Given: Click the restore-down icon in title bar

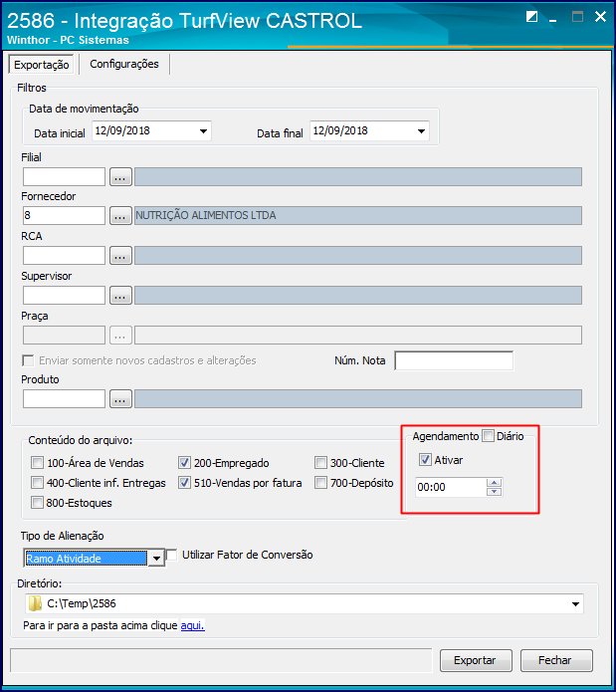Looking at the screenshot, I should coord(532,17).
